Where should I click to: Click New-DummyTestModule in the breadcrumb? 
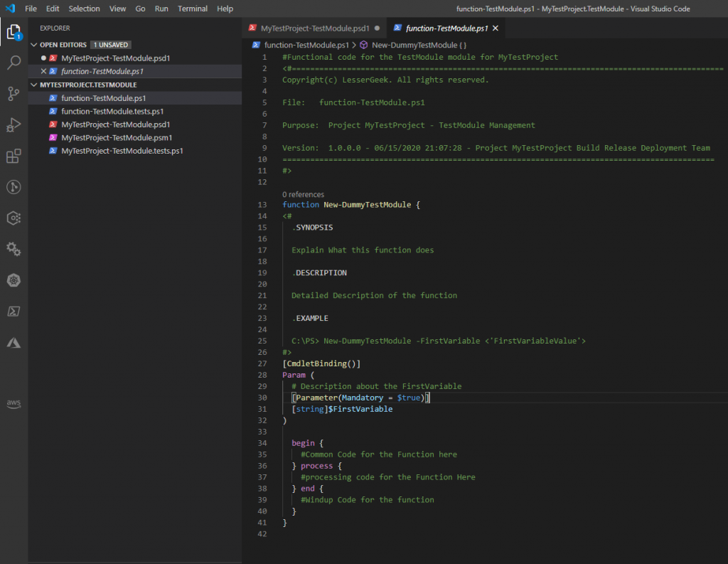414,45
